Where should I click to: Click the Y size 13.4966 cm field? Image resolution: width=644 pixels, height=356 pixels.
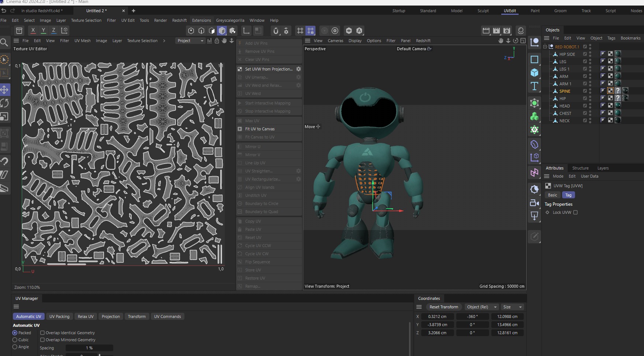pos(508,325)
